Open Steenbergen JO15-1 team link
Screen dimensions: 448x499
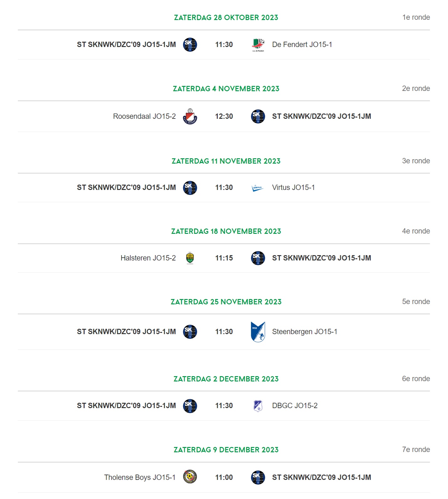click(x=305, y=332)
